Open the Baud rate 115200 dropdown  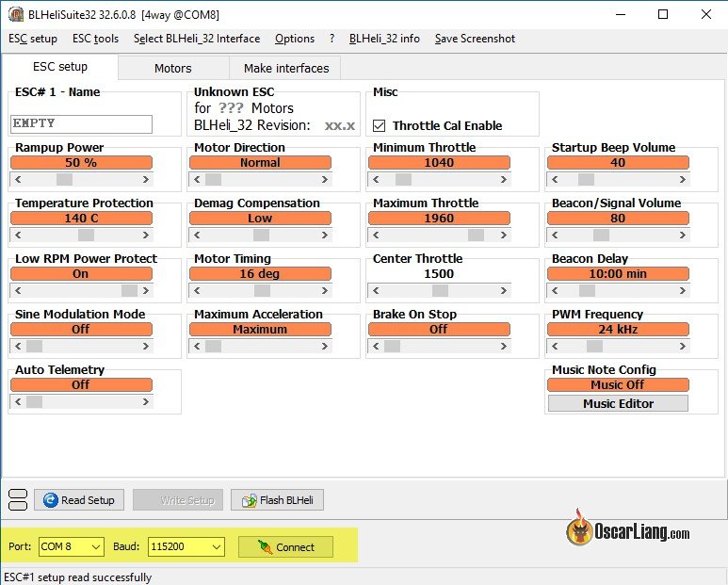186,546
